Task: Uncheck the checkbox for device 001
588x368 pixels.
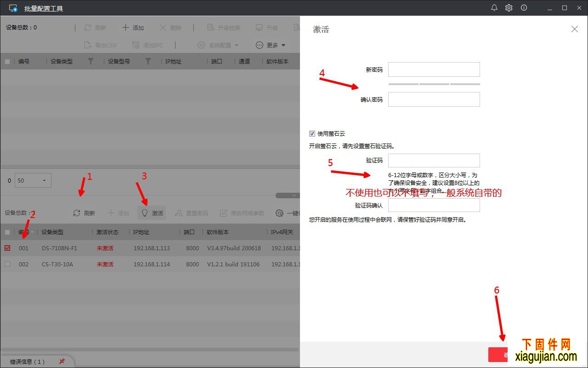Action: (x=7, y=248)
